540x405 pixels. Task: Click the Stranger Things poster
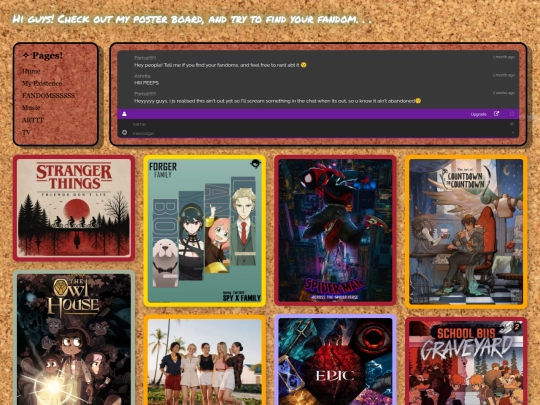point(74,208)
